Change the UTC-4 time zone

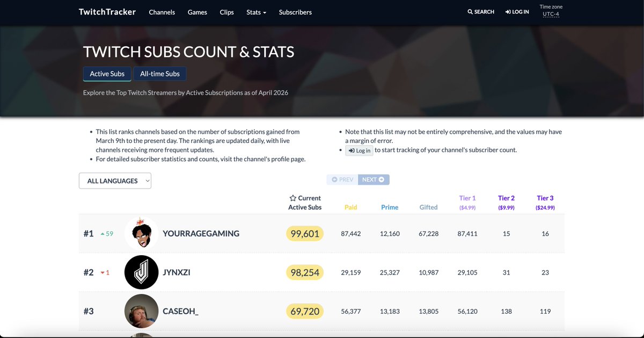click(x=551, y=14)
